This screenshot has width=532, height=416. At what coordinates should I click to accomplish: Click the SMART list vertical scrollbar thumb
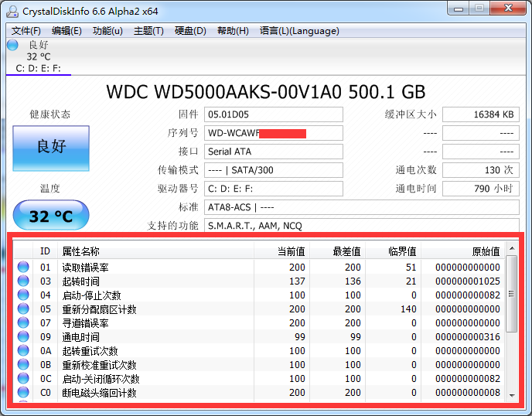[512, 294]
